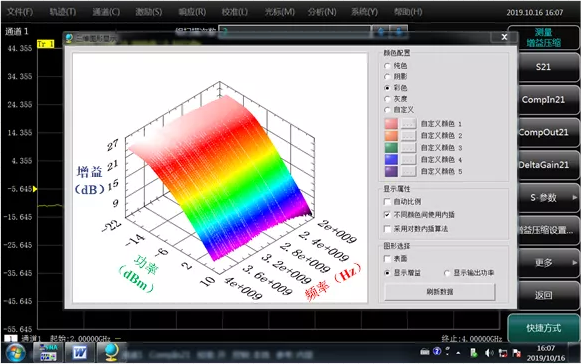Viewport: 581px width, 364px height.
Task: Open the Windows Start orb
Action: (15, 352)
